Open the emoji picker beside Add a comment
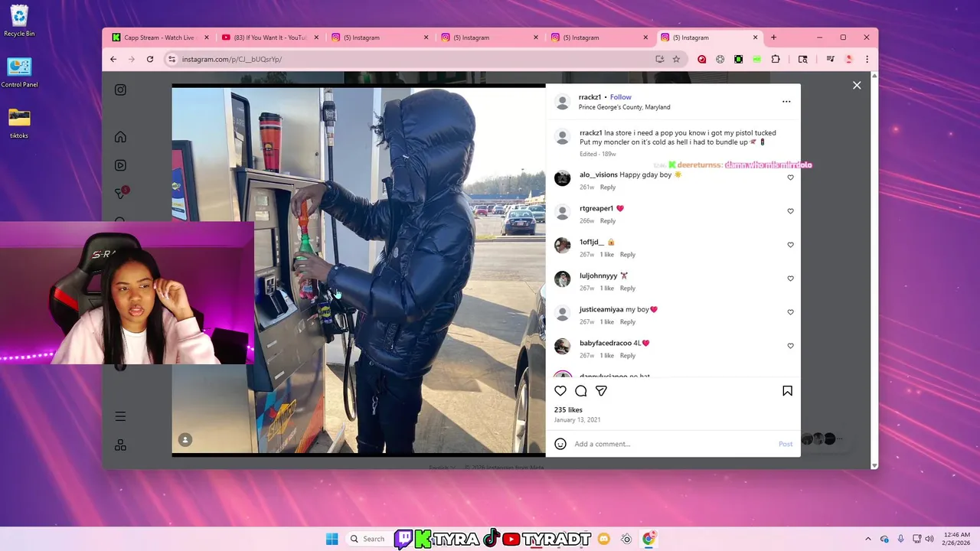Screen dimensions: 980x551 tap(560, 444)
